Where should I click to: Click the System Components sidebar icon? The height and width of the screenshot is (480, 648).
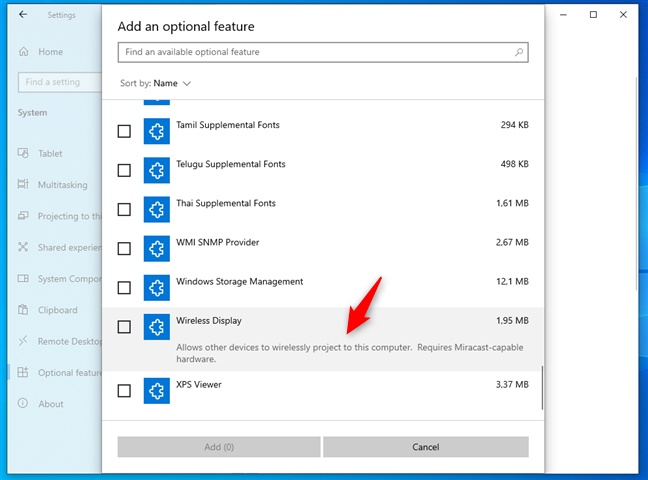point(23,278)
